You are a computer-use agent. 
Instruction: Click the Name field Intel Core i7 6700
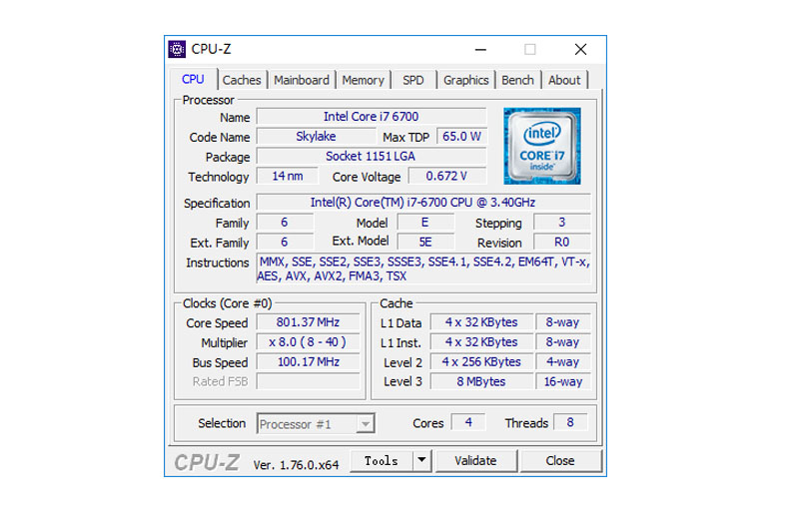(x=372, y=117)
